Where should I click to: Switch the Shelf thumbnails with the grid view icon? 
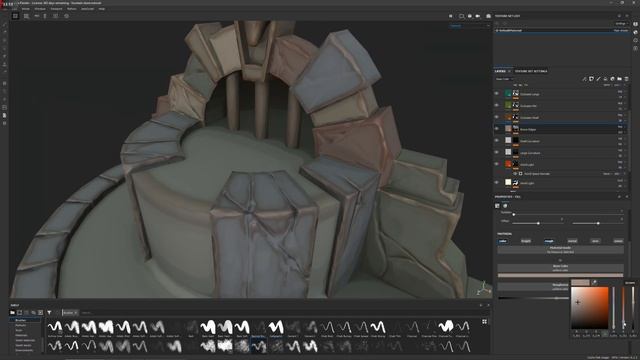tap(484, 322)
